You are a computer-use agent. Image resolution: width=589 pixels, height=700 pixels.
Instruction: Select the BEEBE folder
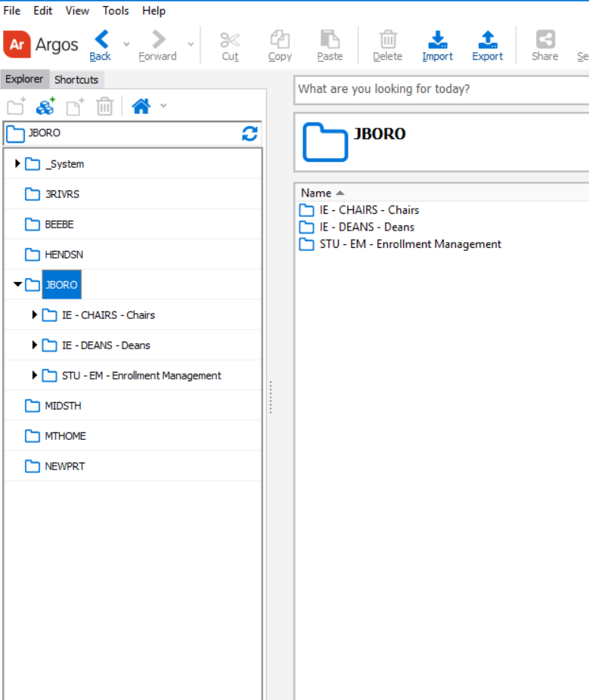tap(60, 224)
